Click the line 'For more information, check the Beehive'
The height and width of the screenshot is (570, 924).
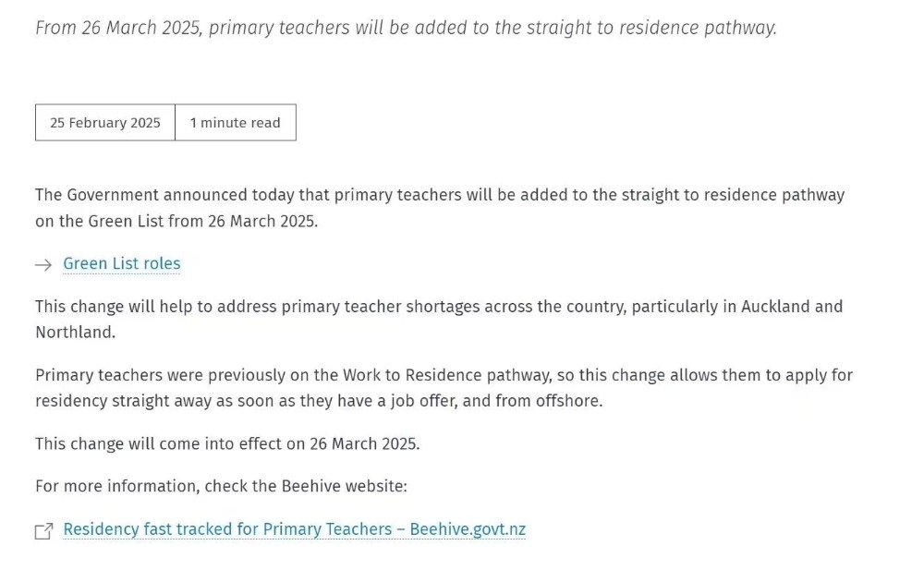[x=221, y=486]
